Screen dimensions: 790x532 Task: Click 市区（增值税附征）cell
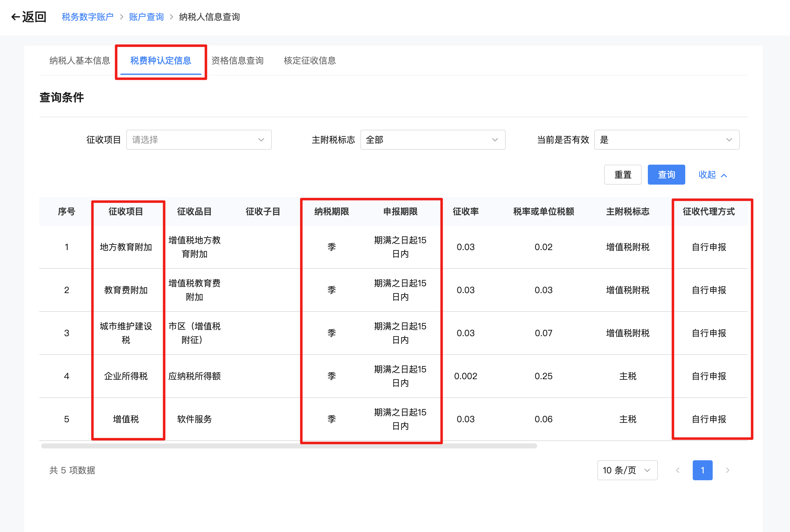click(x=194, y=333)
